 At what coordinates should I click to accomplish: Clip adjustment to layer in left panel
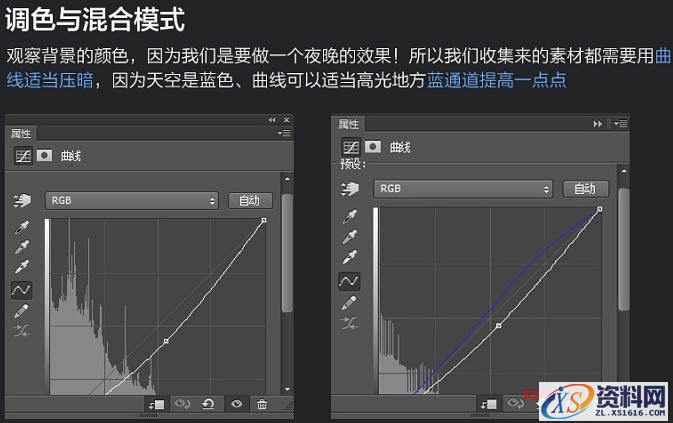pos(157,404)
